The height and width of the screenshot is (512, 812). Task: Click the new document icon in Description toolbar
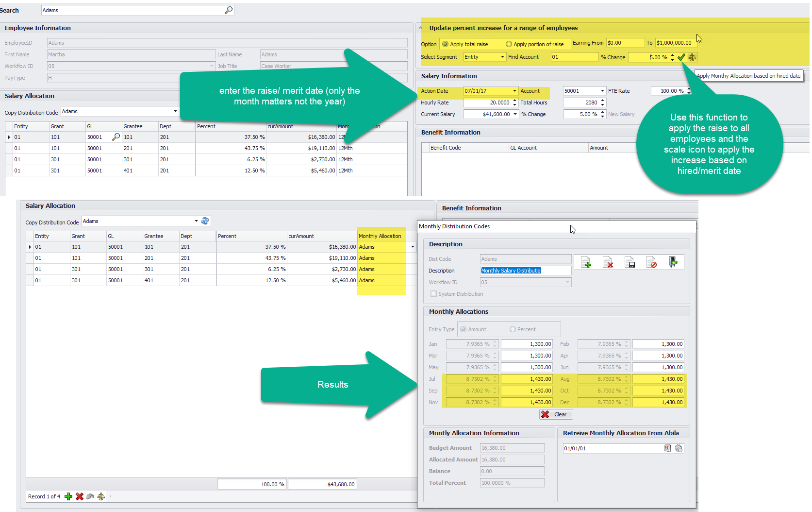pyautogui.click(x=586, y=263)
